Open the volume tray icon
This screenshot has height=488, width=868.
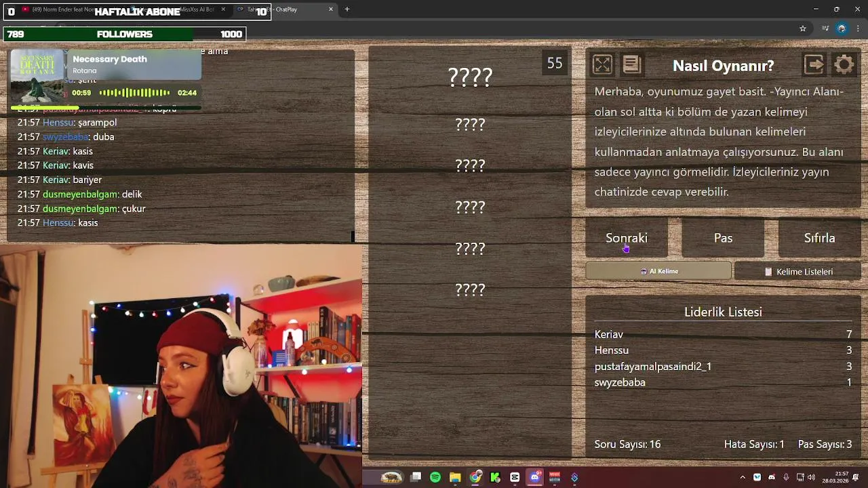pos(812,477)
